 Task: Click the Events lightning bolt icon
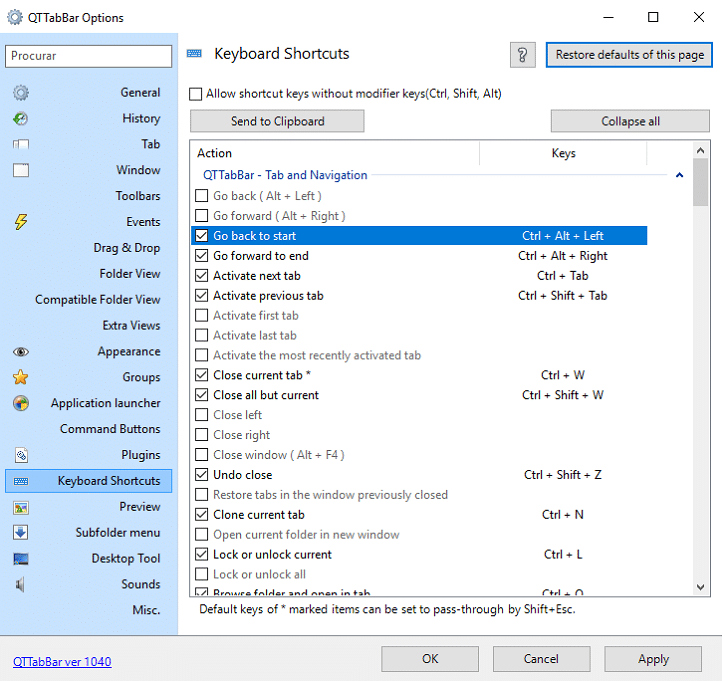(21, 222)
